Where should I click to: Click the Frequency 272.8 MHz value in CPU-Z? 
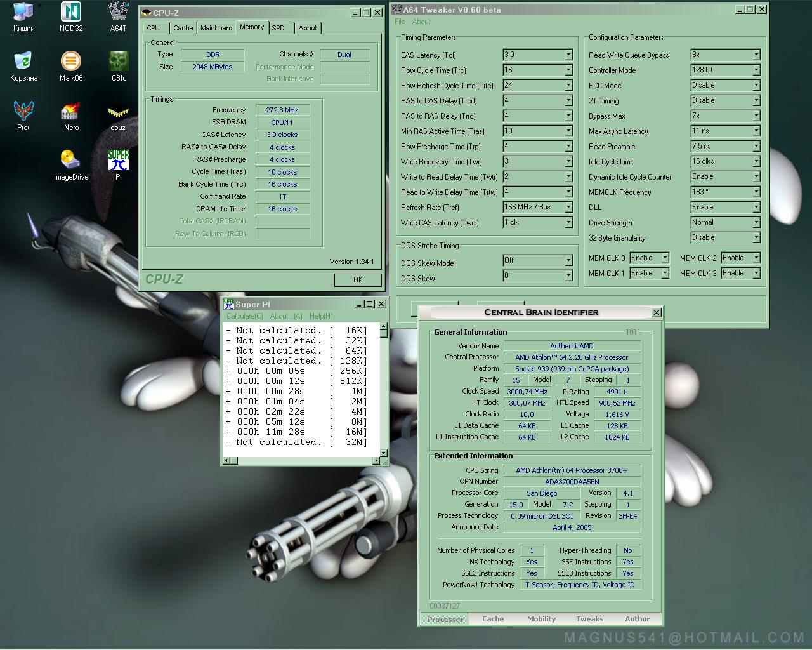coord(282,110)
